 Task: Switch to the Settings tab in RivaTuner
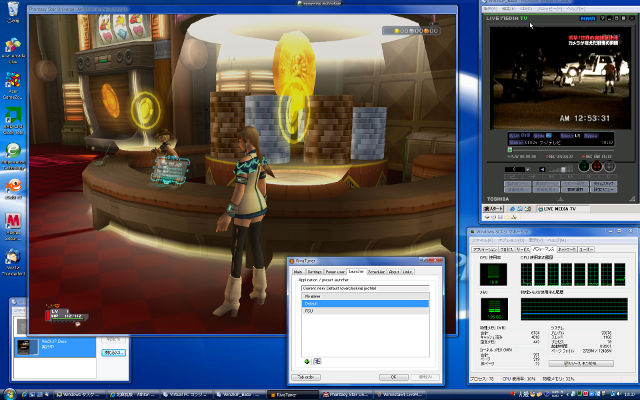pos(314,272)
